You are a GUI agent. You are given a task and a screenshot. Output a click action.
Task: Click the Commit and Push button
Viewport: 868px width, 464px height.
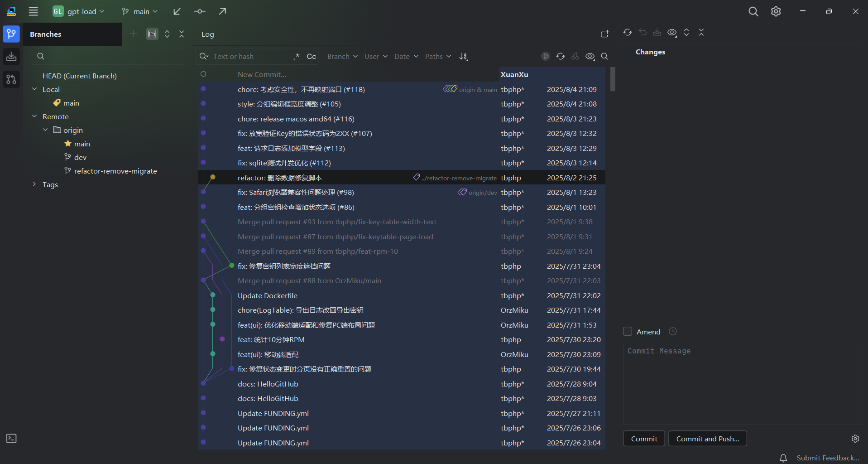(707, 438)
